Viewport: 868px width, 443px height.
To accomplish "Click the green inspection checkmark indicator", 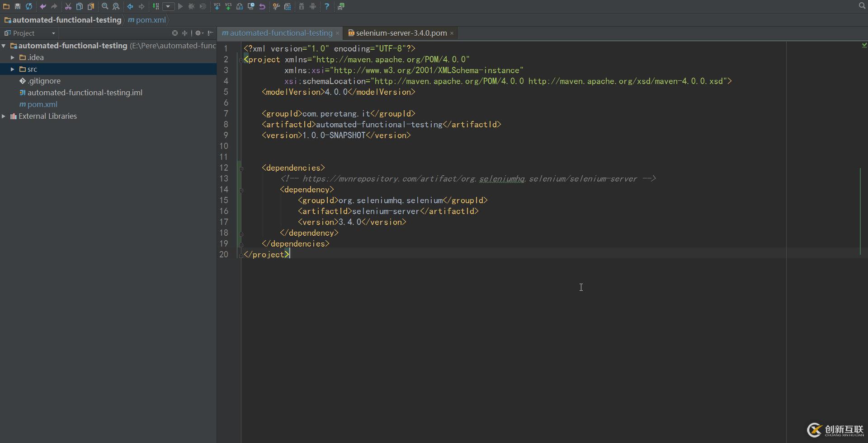I will pos(864,45).
